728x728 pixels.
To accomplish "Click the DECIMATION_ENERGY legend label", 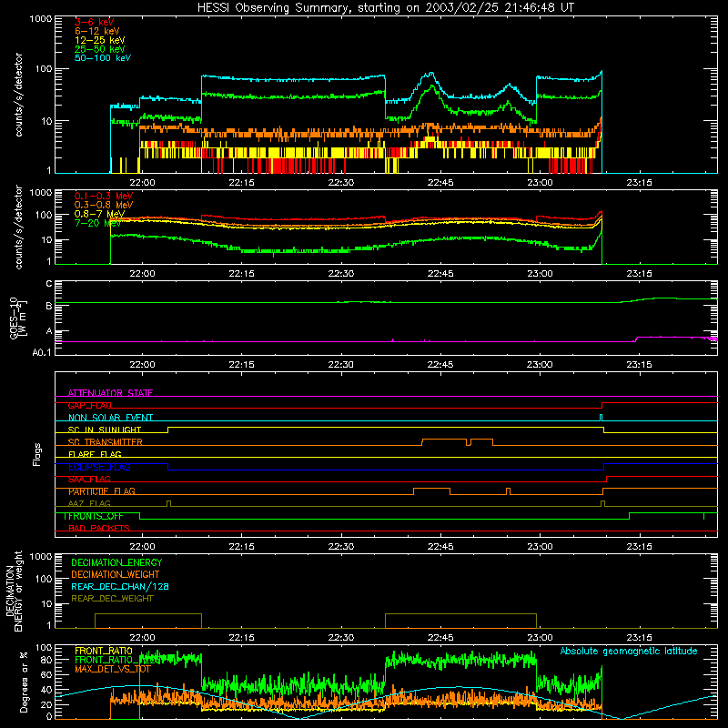I will 116,562.
